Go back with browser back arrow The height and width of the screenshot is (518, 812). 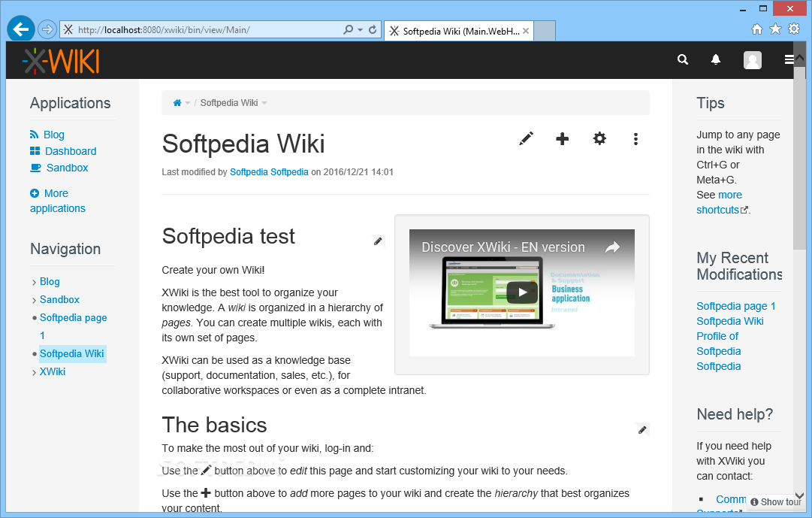21,29
